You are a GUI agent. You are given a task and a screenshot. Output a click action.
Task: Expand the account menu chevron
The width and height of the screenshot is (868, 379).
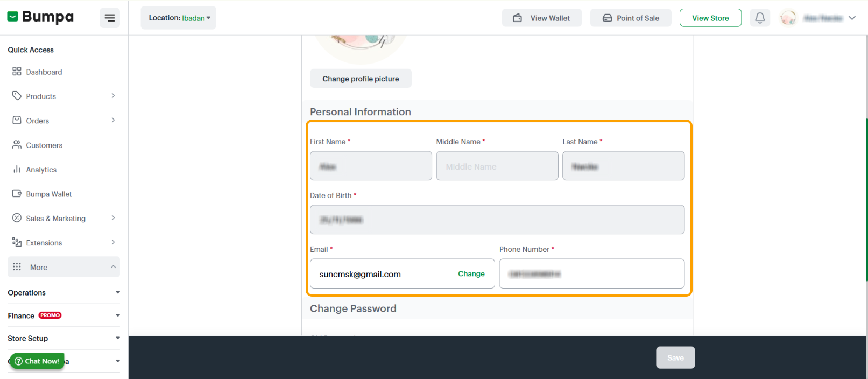852,18
